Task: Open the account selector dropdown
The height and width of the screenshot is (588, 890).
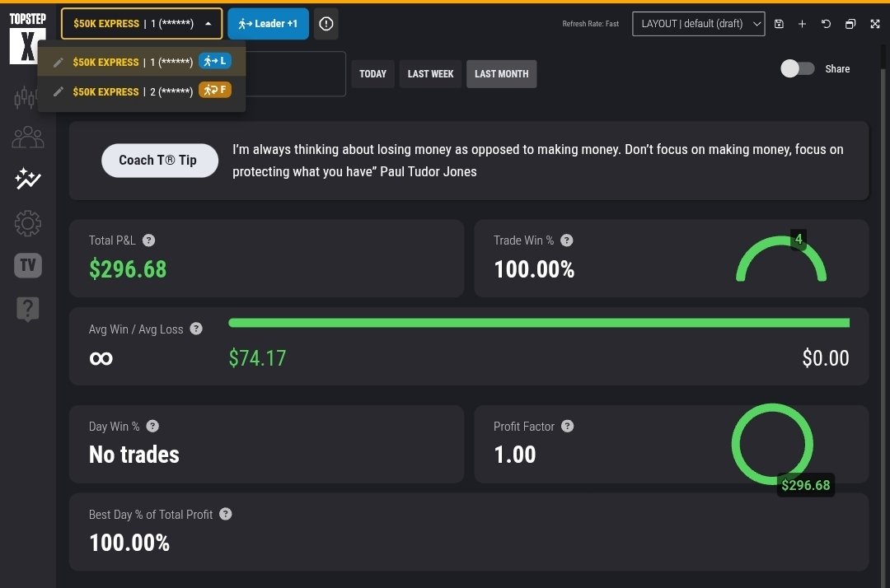Action: 140,23
